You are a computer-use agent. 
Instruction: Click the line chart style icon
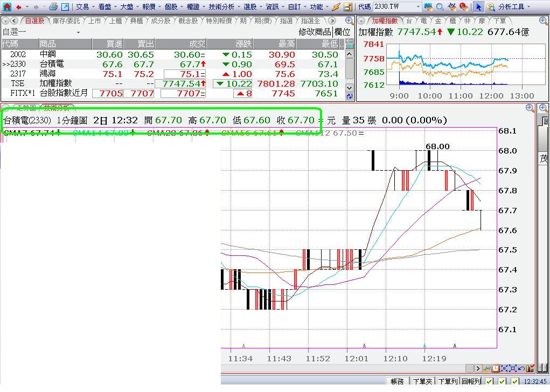(x=487, y=368)
